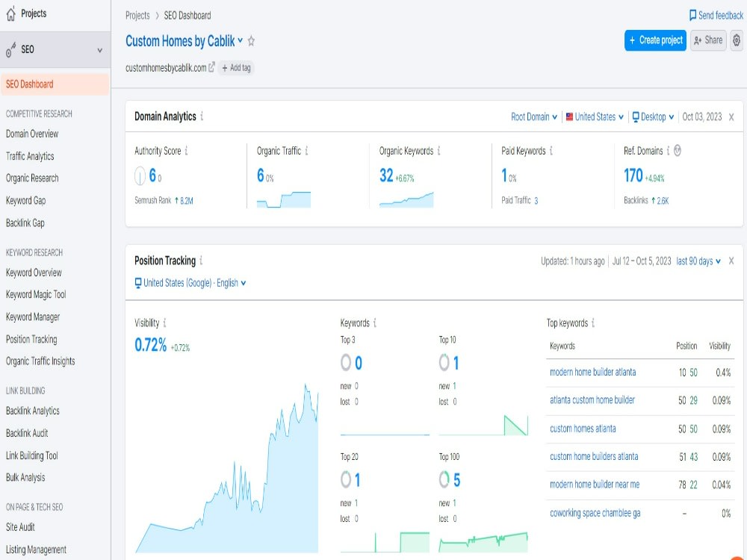Click the Organic Keywords sparkline chart

pos(406,199)
